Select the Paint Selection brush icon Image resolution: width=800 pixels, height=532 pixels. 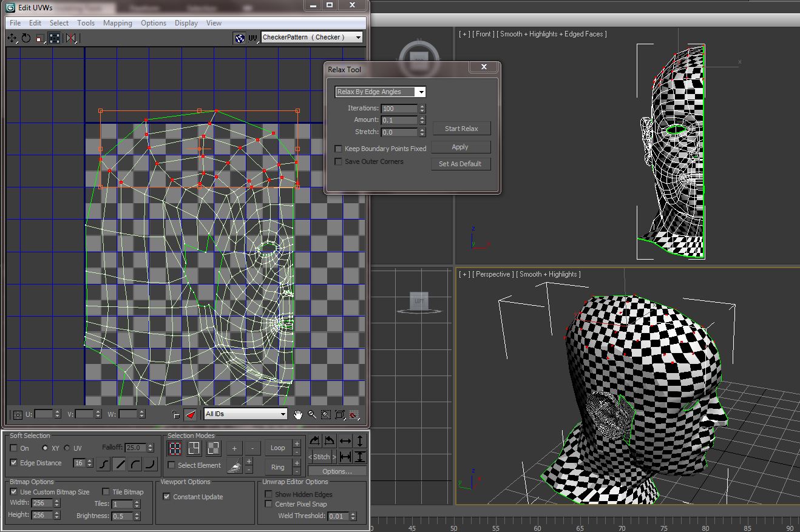click(x=234, y=465)
